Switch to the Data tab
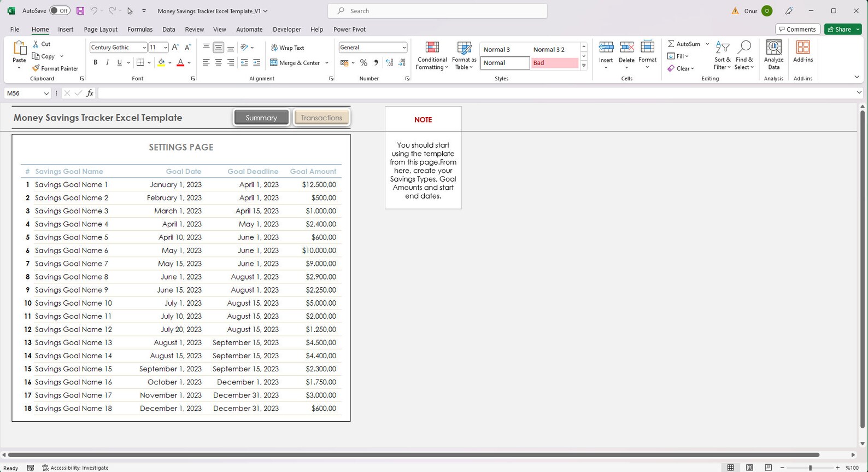Image resolution: width=868 pixels, height=472 pixels. point(169,30)
